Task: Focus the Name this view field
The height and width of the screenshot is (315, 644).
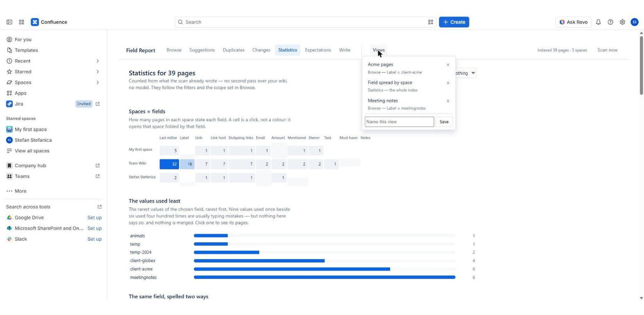Action: point(399,122)
